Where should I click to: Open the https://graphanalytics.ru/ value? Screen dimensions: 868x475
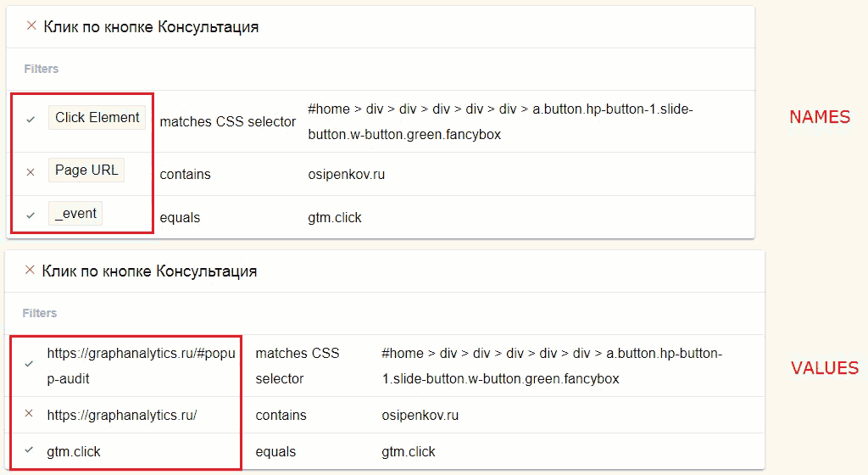coord(122,416)
